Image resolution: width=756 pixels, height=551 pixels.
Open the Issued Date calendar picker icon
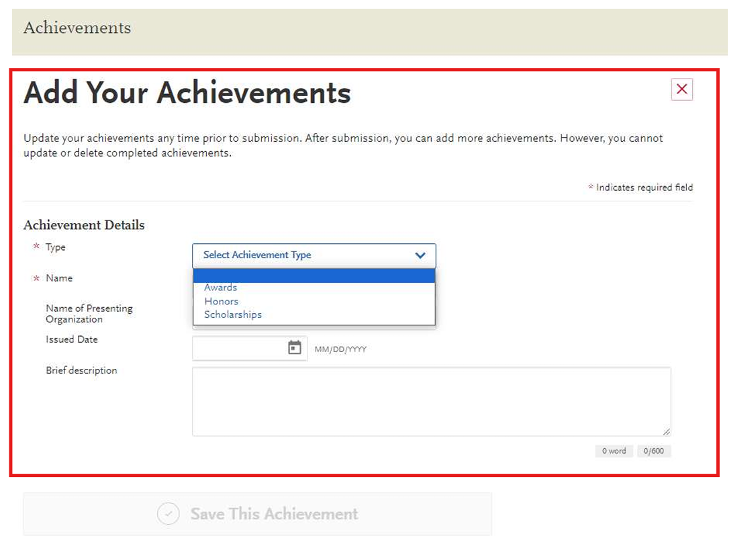click(x=295, y=348)
